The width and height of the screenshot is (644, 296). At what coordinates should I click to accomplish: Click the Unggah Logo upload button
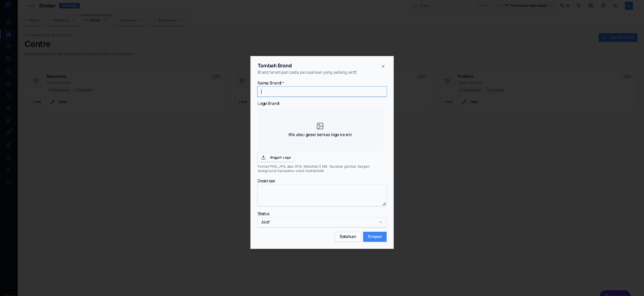click(276, 158)
